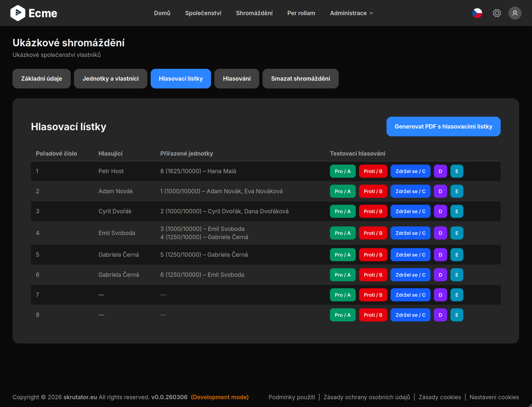Go to Domů in top navigation

click(162, 13)
